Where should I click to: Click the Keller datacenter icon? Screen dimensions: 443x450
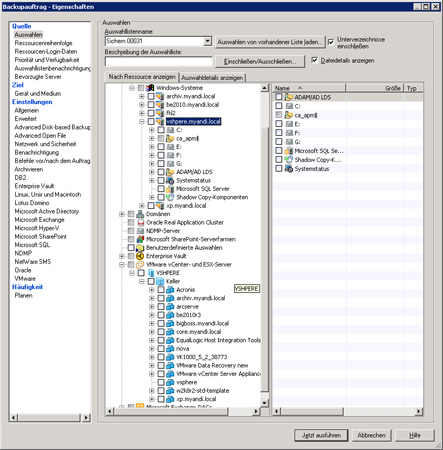[160, 281]
